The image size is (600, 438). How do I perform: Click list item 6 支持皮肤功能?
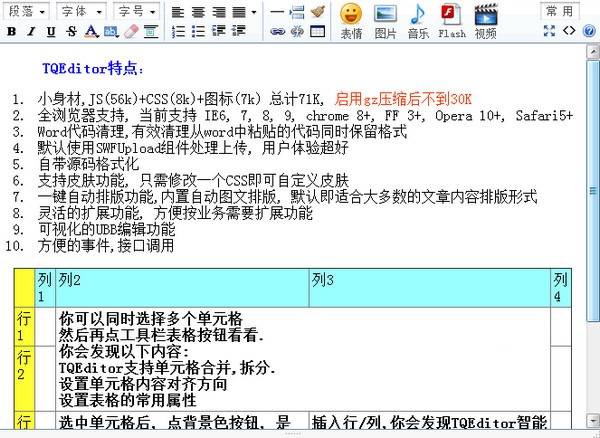pyautogui.click(x=193, y=181)
